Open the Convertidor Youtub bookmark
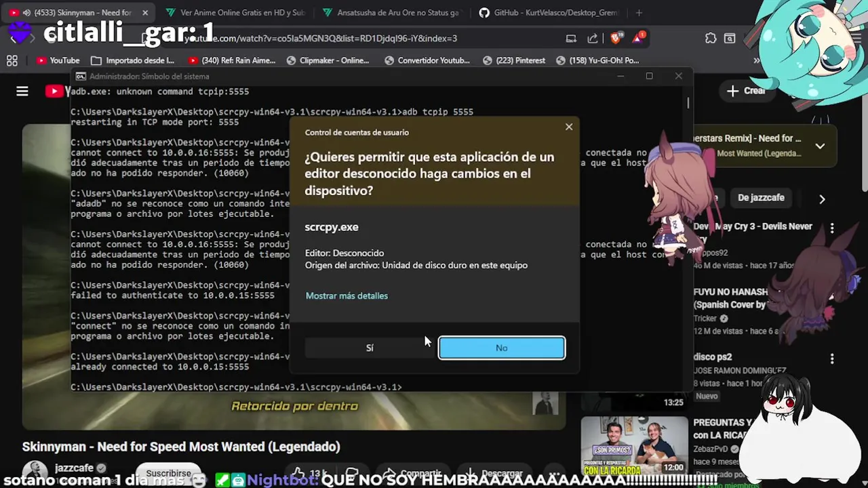The width and height of the screenshot is (868, 488). [x=427, y=60]
